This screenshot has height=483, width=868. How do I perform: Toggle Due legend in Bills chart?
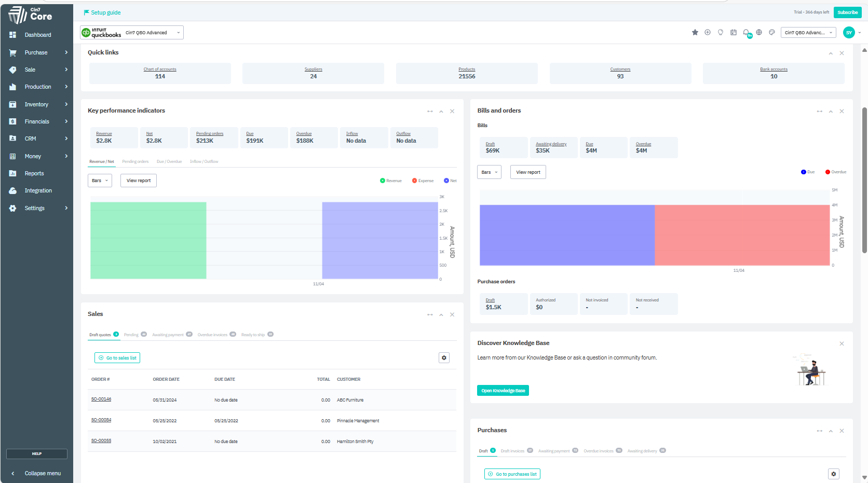pyautogui.click(x=808, y=172)
